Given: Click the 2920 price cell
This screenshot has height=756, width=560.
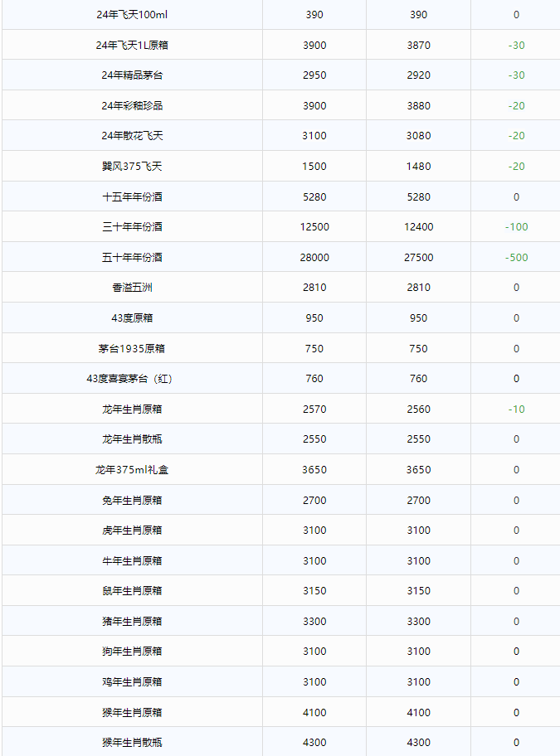Looking at the screenshot, I should pyautogui.click(x=419, y=75).
